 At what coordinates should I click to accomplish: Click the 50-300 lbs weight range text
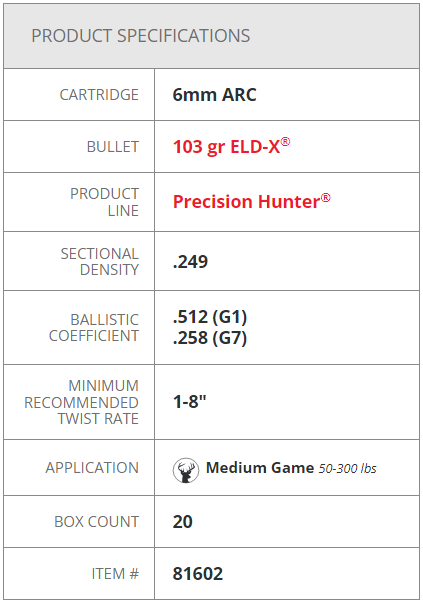click(348, 468)
